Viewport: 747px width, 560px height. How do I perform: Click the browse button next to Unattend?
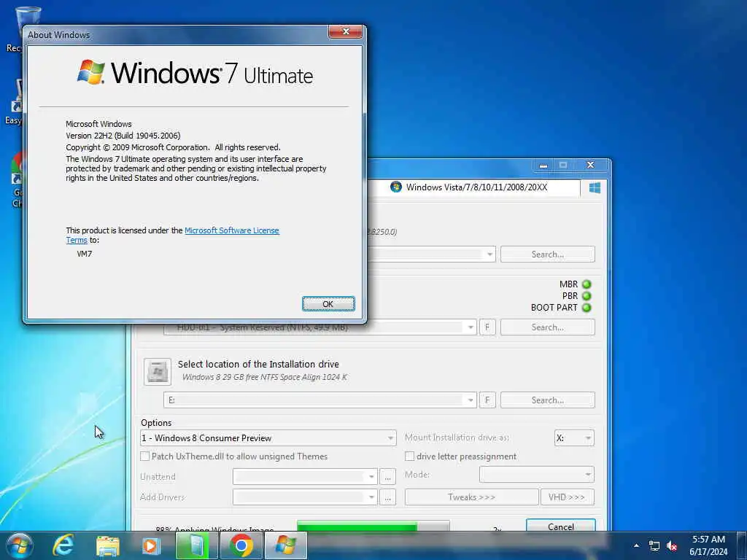coord(388,477)
